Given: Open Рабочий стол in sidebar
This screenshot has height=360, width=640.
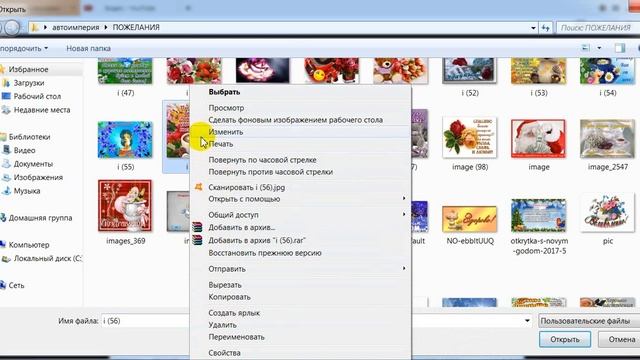Looking at the screenshot, I should [37, 96].
